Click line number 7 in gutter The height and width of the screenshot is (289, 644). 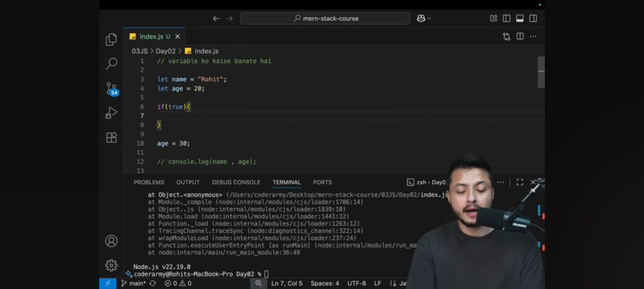(x=142, y=116)
